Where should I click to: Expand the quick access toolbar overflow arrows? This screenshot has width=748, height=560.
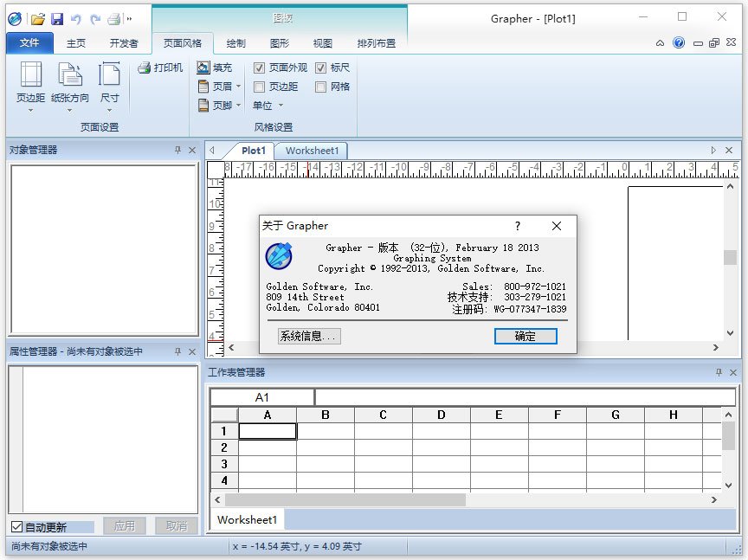[x=129, y=19]
